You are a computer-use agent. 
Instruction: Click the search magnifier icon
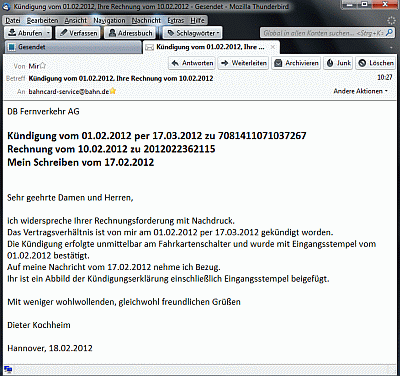[389, 33]
